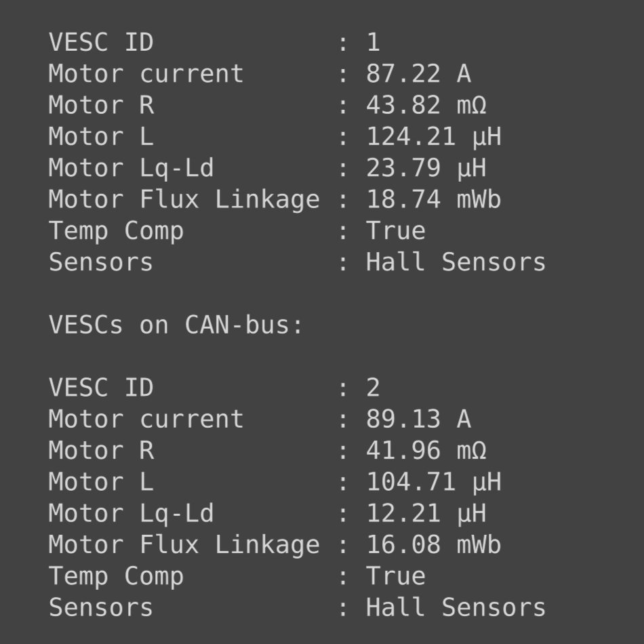Select the 104.71 µH inductance value
The image size is (644, 644).
433,482
